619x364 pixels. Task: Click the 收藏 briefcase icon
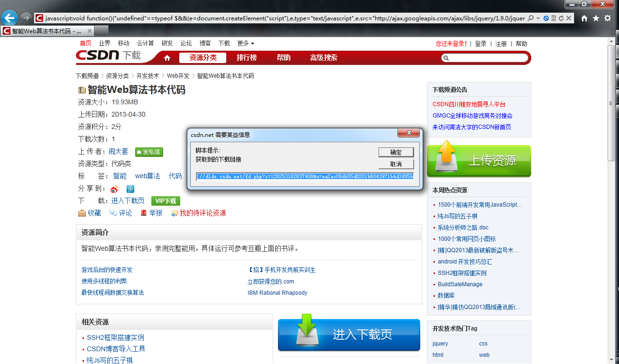tap(82, 213)
